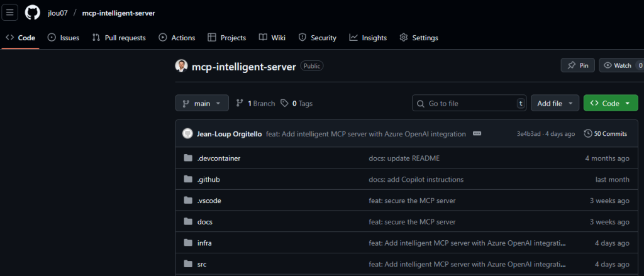
Task: Click '4 days ago' timestamp in infra row
Action: pos(612,243)
